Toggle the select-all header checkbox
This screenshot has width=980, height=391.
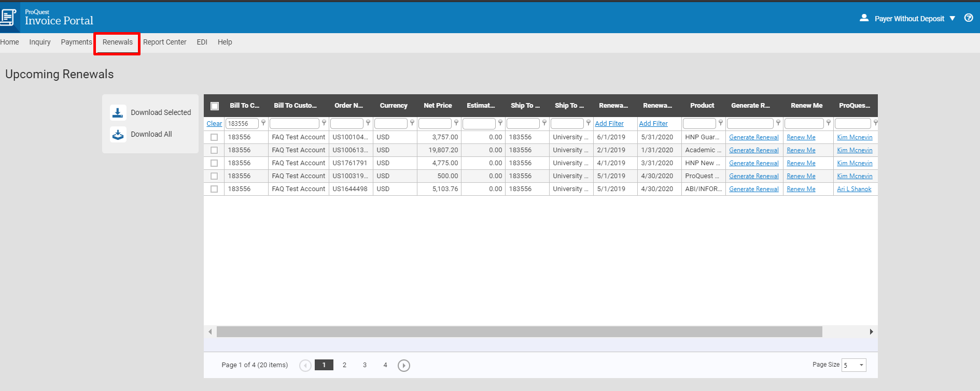pyautogui.click(x=215, y=106)
